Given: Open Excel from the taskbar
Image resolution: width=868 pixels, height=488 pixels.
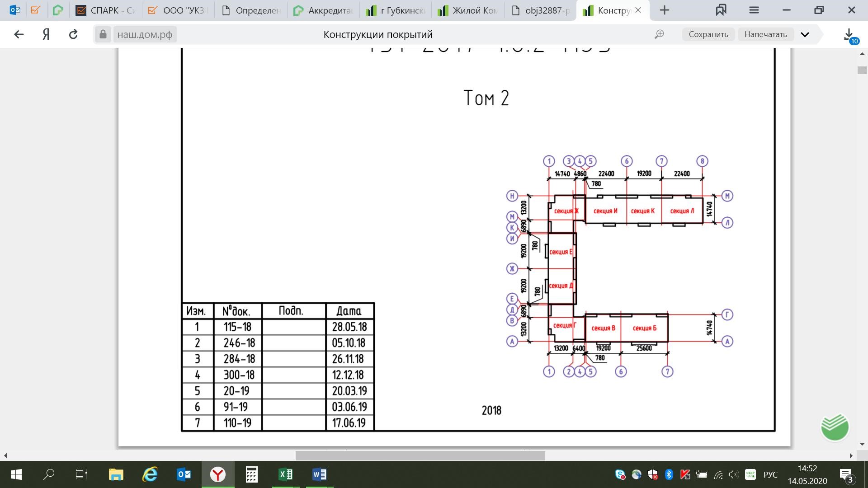Looking at the screenshot, I should 286,474.
